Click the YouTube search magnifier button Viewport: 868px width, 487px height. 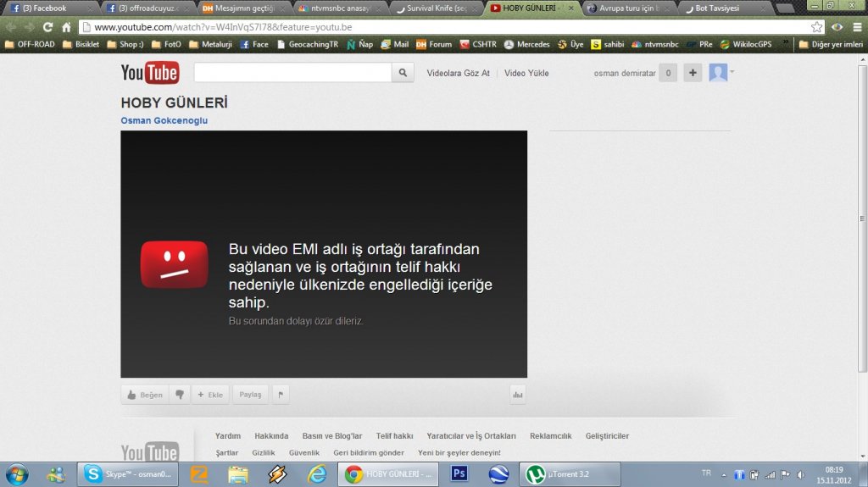403,73
